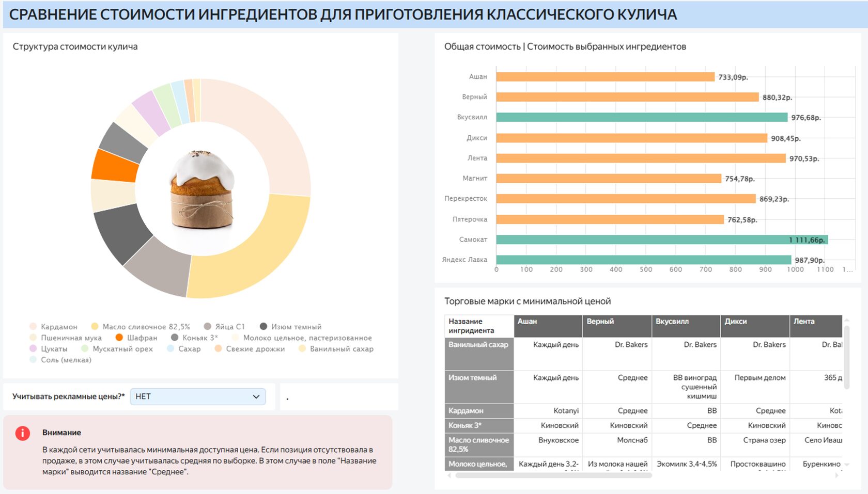Click the 'Простоквашино' table cell
The image size is (868, 494).
point(755,464)
